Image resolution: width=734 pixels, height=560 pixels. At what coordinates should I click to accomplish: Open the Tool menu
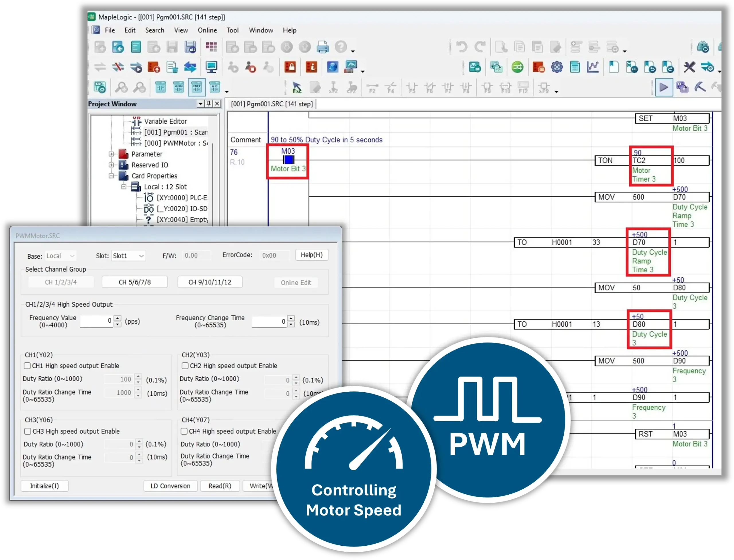click(x=232, y=30)
